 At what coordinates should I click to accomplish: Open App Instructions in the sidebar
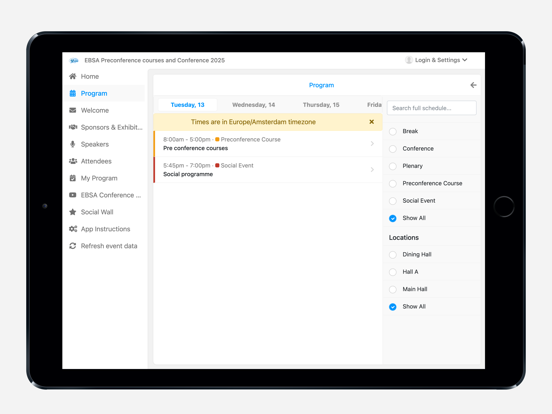[105, 229]
